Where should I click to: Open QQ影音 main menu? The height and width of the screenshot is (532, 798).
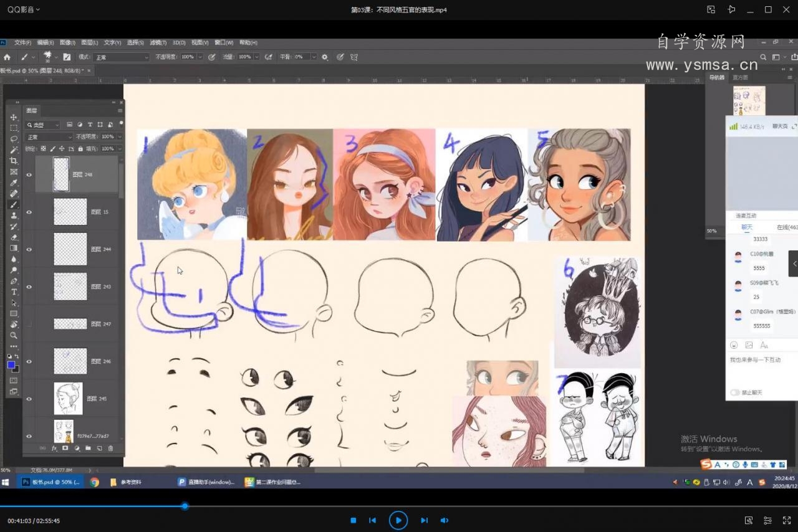24,9
